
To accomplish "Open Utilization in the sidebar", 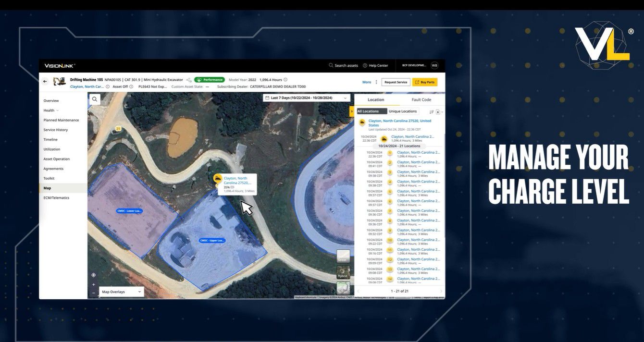I will pyautogui.click(x=52, y=149).
